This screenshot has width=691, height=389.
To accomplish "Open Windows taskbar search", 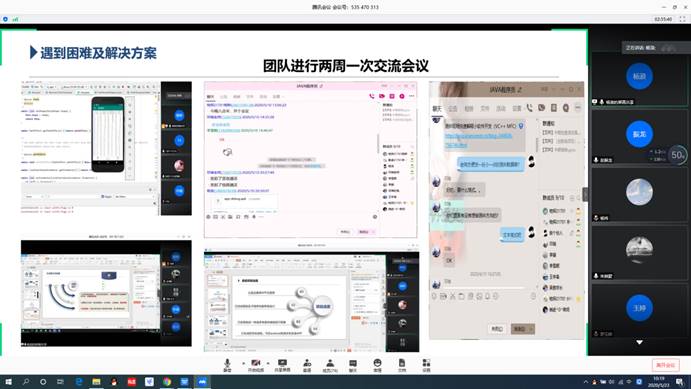I will 26,382.
